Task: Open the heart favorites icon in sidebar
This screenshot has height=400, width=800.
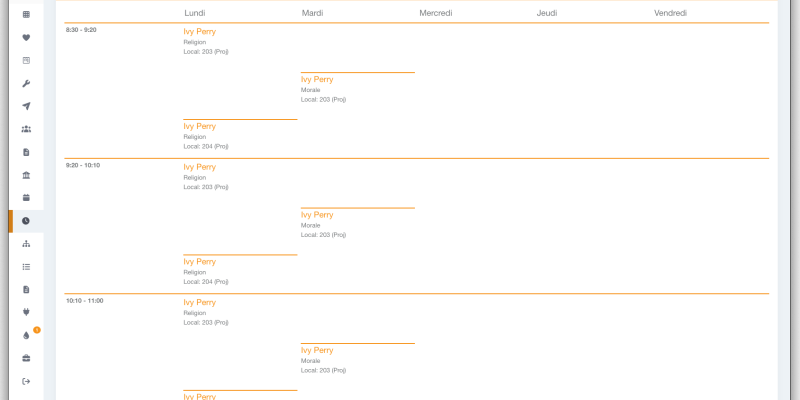Action: pos(26,37)
